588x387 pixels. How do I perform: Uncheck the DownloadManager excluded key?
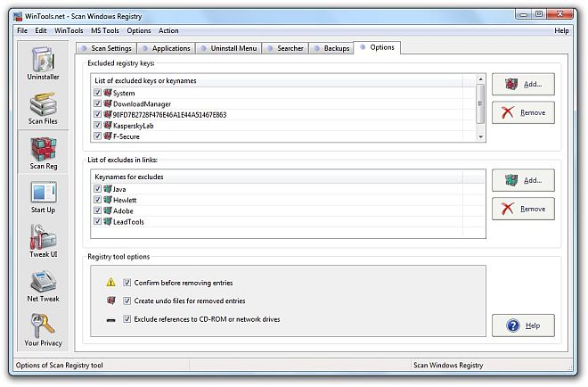(x=97, y=103)
